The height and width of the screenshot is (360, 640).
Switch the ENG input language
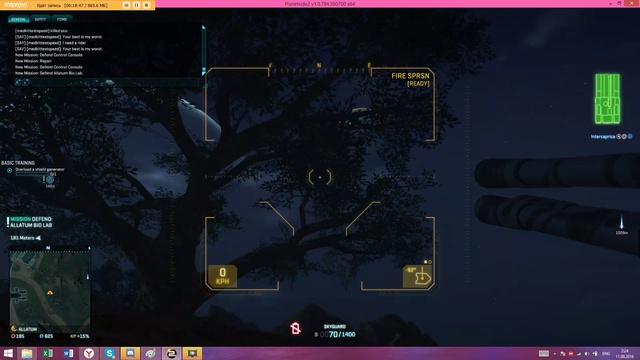point(606,353)
